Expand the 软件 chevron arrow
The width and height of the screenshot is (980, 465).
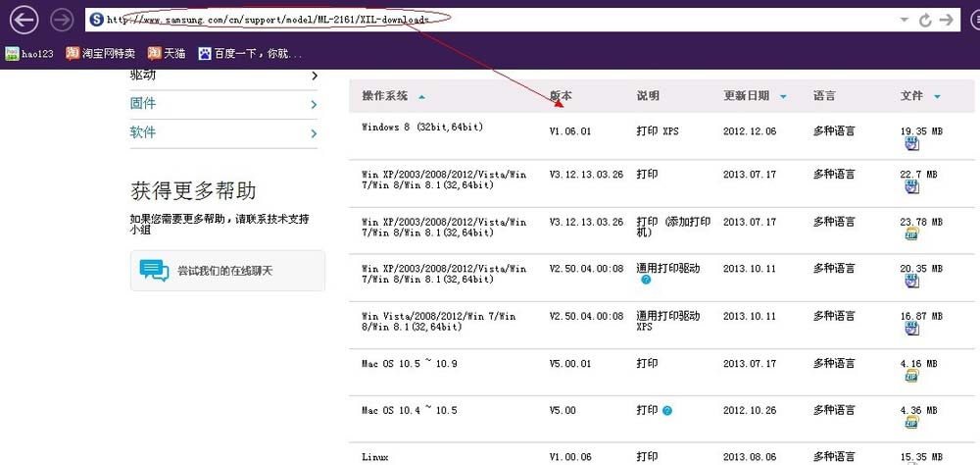[314, 133]
